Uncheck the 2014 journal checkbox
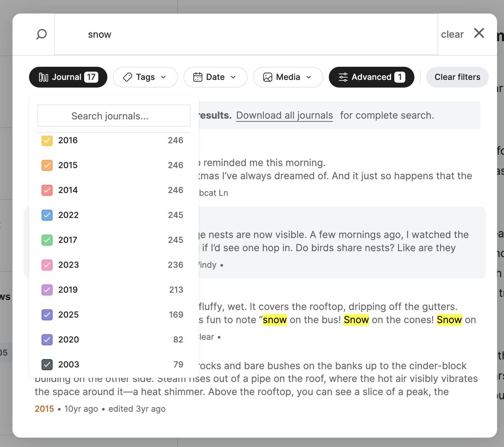Viewport: 504px width, 447px height. [x=47, y=190]
